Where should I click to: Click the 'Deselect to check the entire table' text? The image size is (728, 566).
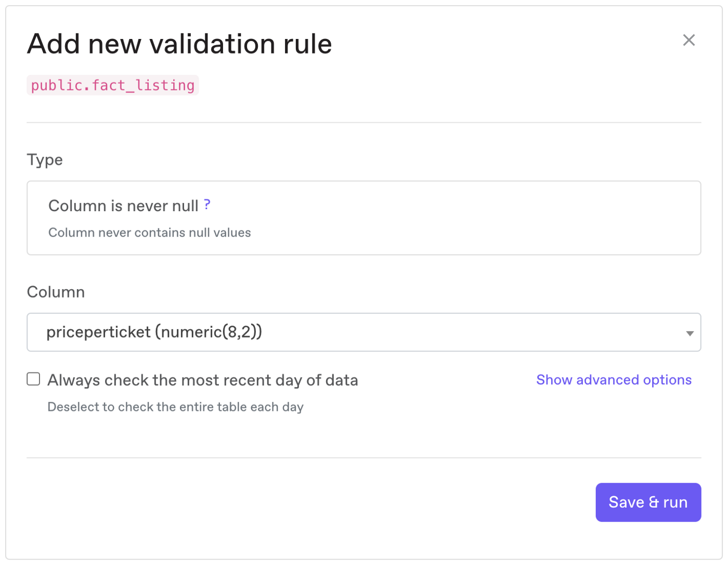pyautogui.click(x=176, y=407)
